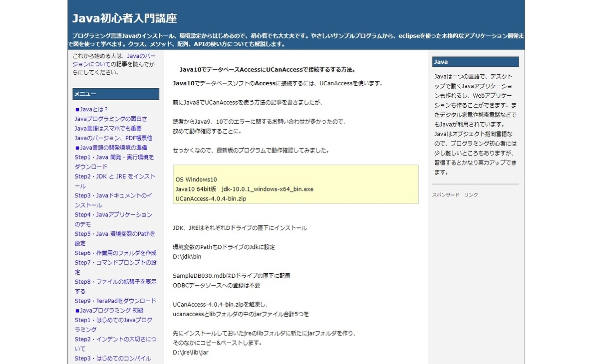Click the スポンサード リンク label
599x364 pixels.
(455, 194)
